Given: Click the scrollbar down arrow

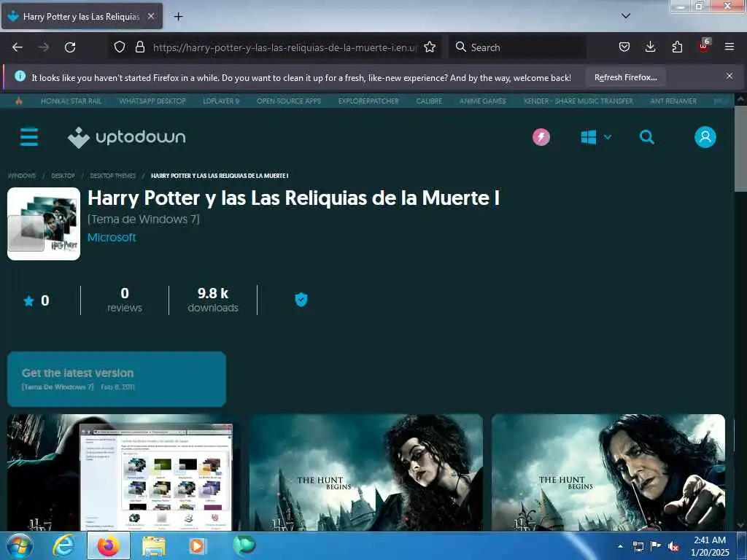Looking at the screenshot, I should (741, 525).
